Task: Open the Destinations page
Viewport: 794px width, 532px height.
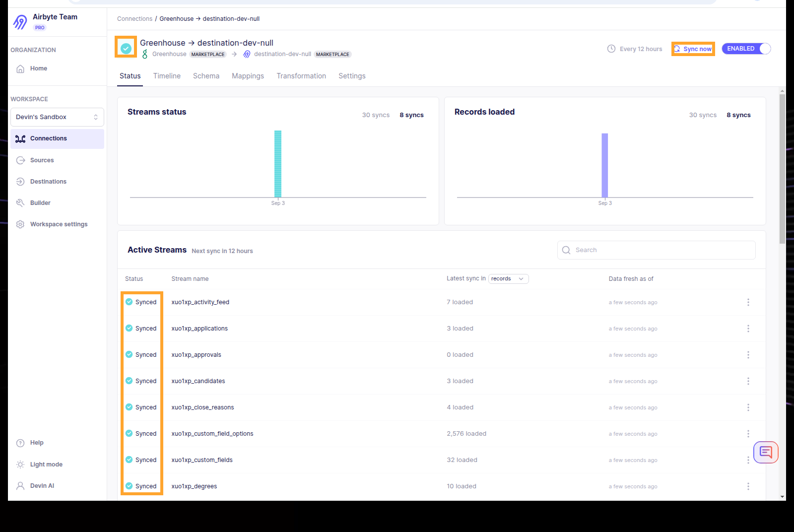Action: click(57, 182)
